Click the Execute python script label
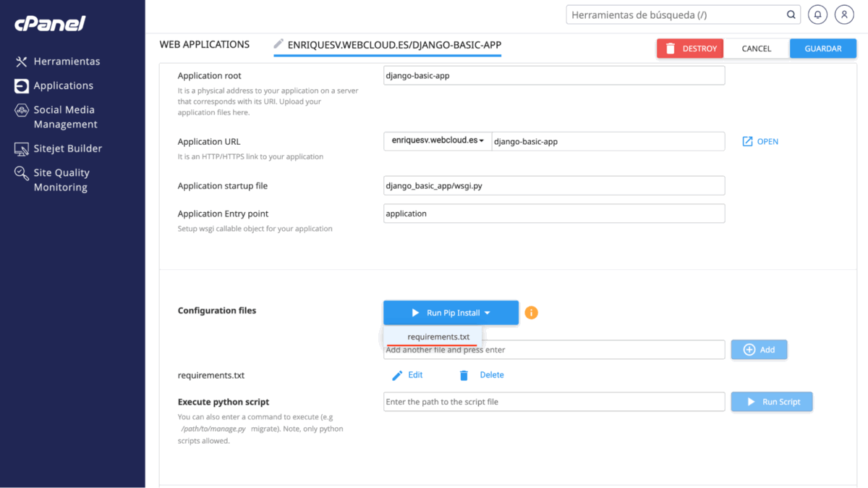Screen dimensions: 868x488 point(224,402)
